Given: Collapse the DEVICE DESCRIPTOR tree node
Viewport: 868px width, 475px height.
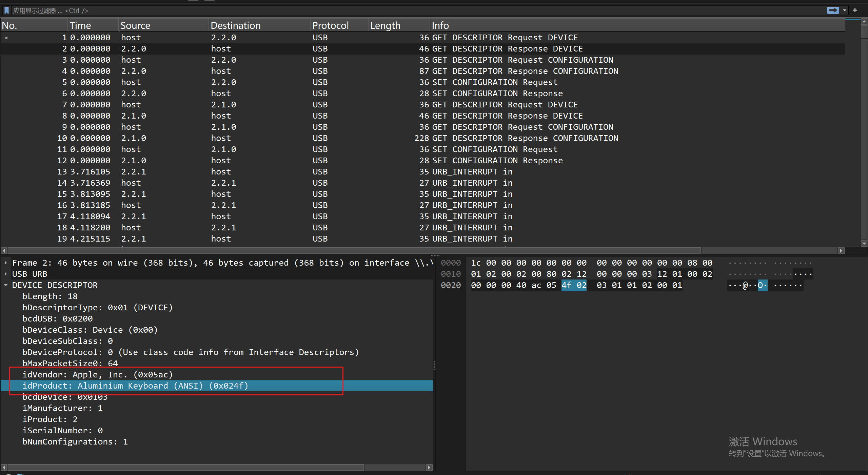Looking at the screenshot, I should (6, 285).
